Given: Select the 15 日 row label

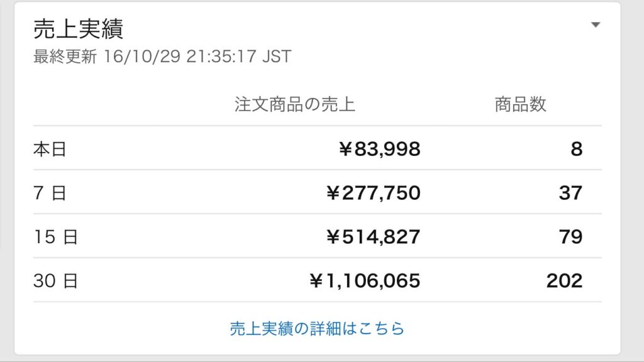Looking at the screenshot, I should pos(55,237).
